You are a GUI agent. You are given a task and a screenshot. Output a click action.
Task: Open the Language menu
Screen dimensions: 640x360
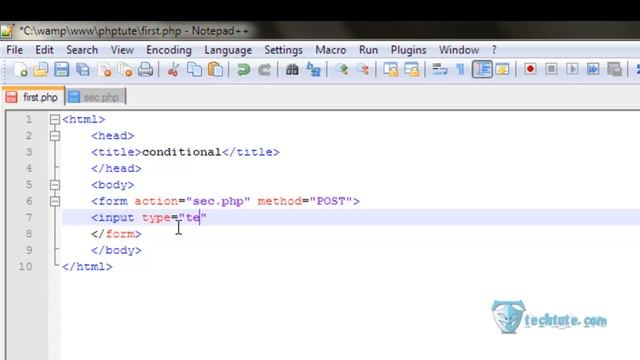click(x=228, y=50)
